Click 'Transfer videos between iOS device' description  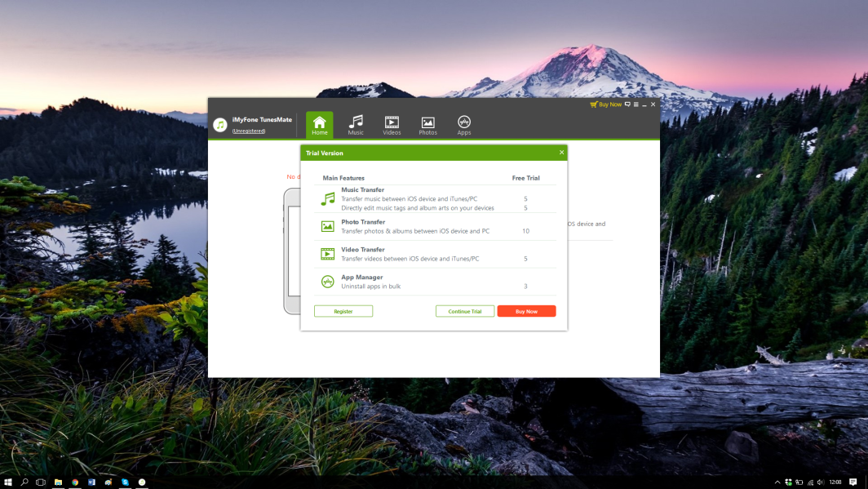coord(410,259)
